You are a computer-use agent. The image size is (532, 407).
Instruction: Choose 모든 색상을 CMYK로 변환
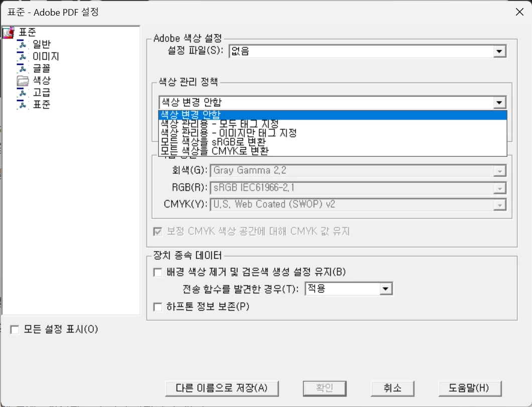coord(332,151)
